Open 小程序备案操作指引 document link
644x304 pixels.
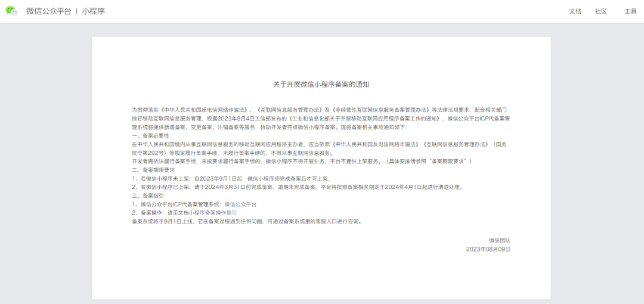pos(213,213)
